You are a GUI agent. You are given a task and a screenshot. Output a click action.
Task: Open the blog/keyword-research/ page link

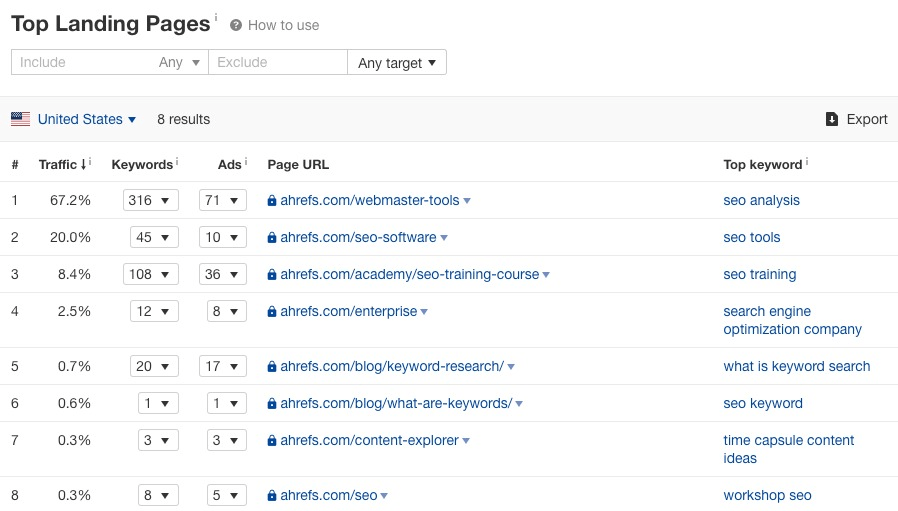[x=392, y=366]
